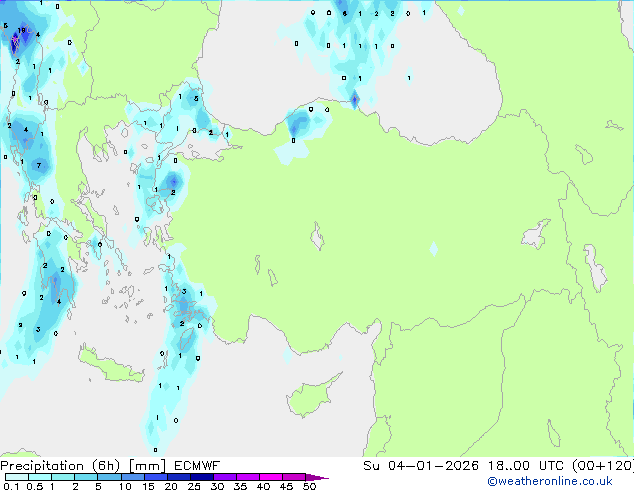Click the 0.1–0.5 mm legend color box
This screenshot has height=490, width=634.
pos(17,477)
